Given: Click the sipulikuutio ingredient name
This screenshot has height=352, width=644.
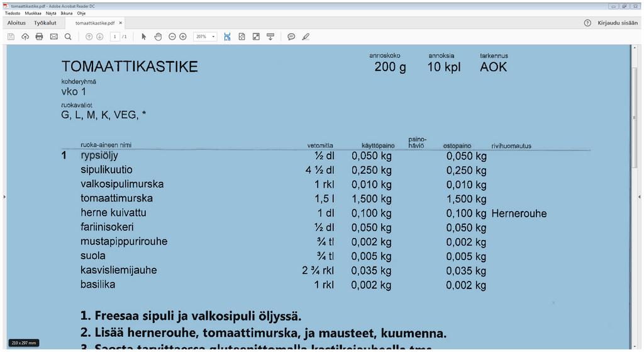Looking at the screenshot, I should (x=106, y=170).
